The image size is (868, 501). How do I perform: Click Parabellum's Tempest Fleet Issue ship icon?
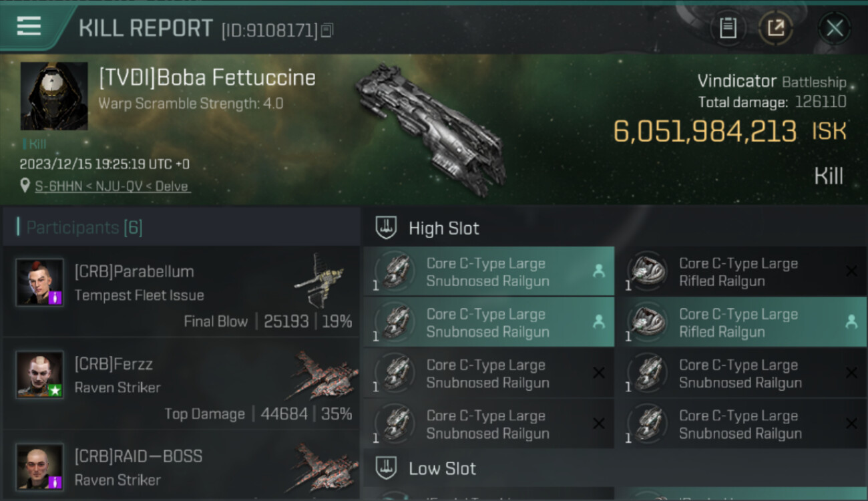click(319, 281)
